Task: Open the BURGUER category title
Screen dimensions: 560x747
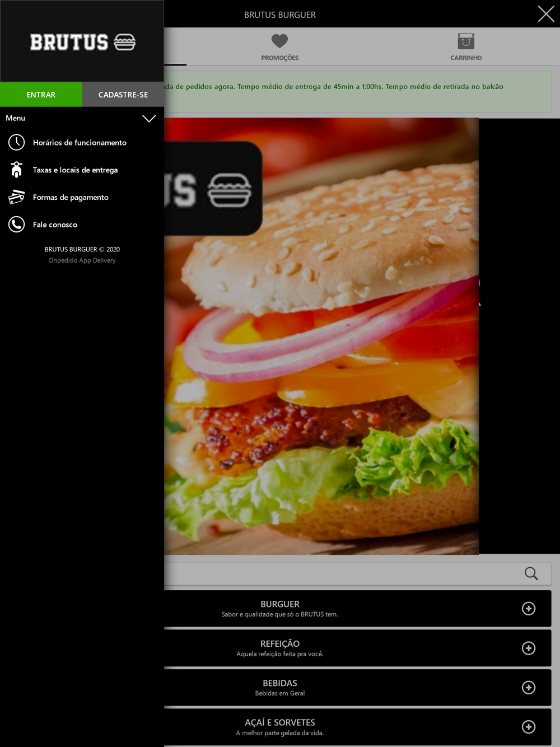Action: [280, 604]
